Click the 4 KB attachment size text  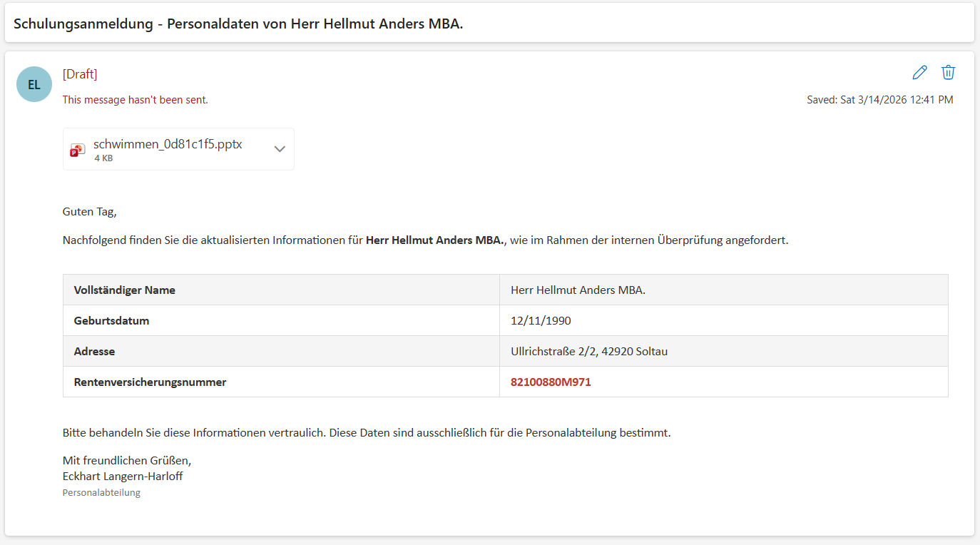(103, 158)
